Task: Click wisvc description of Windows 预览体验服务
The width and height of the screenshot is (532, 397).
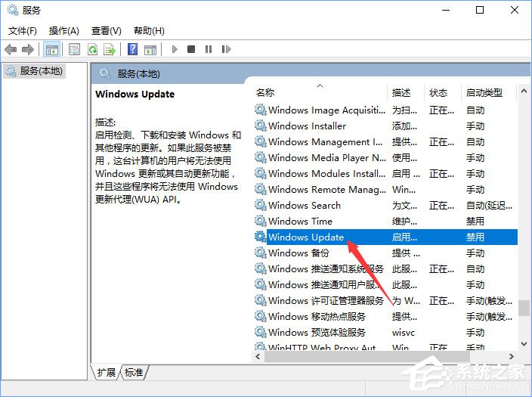Action: 403,332
